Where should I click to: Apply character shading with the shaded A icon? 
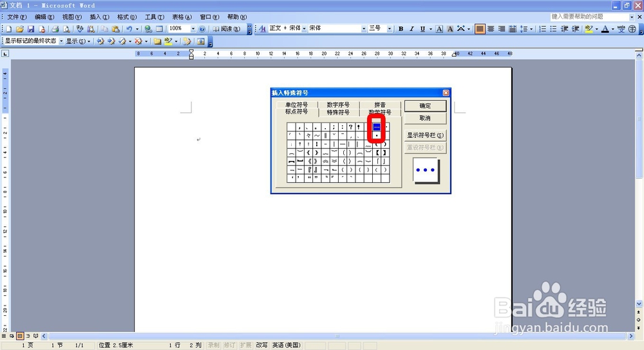[450, 29]
